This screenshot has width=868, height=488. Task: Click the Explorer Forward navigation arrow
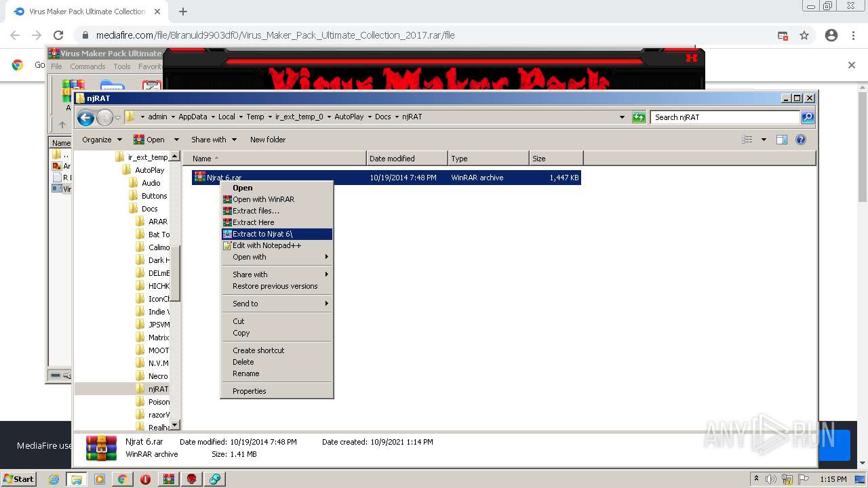(104, 118)
